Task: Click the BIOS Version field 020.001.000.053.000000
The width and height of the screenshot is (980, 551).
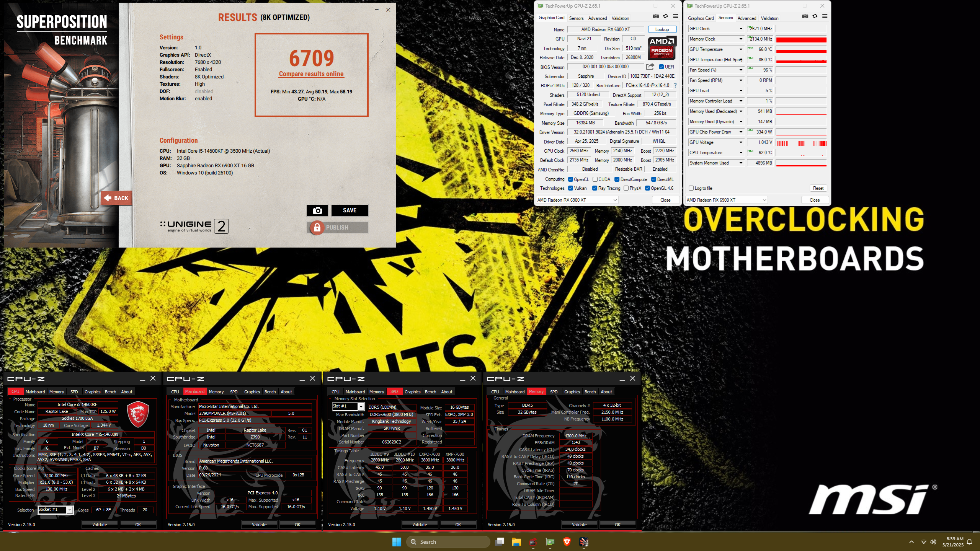Action: point(606,67)
